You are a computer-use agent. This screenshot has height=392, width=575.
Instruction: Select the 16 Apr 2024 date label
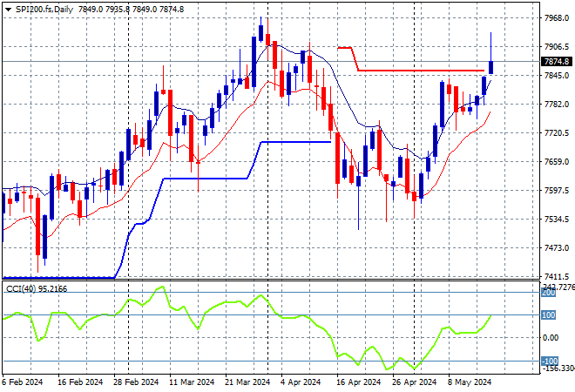pos(360,382)
